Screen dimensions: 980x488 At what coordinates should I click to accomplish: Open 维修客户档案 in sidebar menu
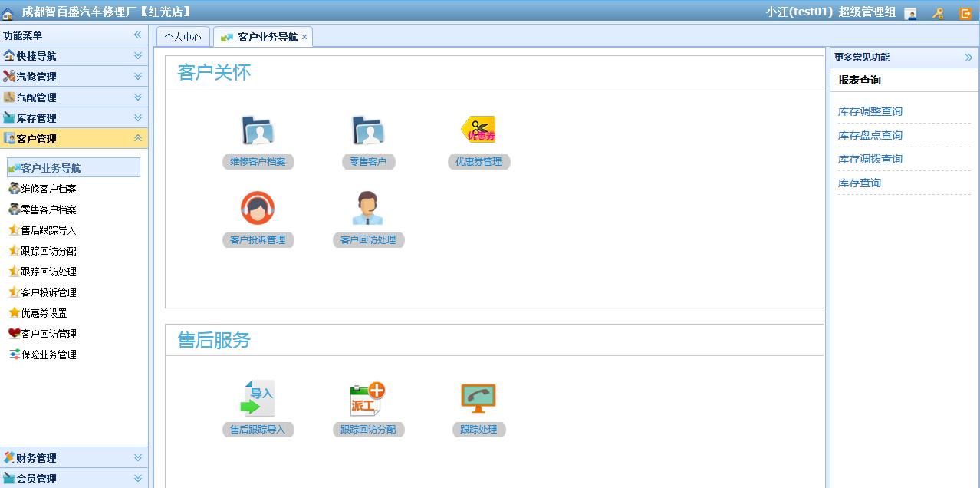point(48,188)
